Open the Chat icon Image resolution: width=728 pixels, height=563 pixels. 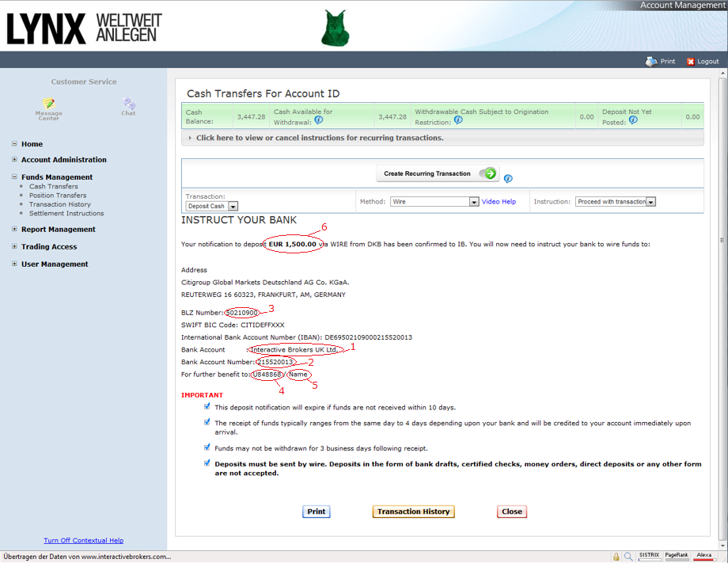(129, 103)
